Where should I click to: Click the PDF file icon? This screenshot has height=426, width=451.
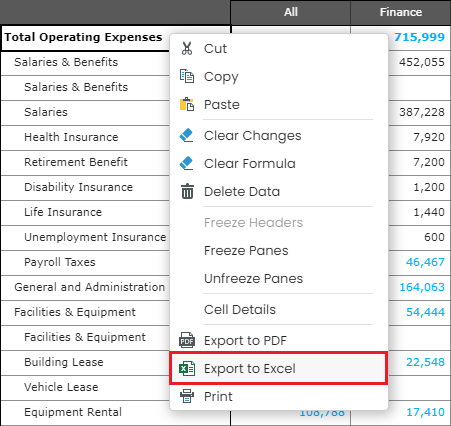pos(187,340)
